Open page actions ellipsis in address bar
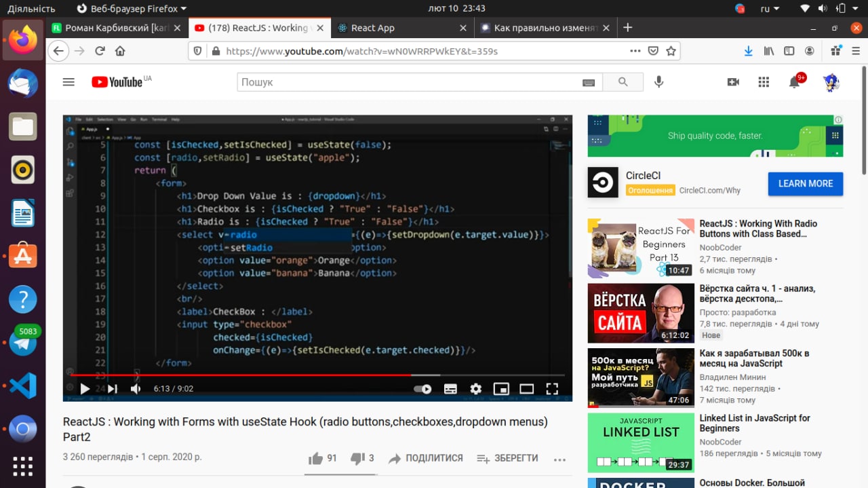This screenshot has width=868, height=488. point(635,51)
